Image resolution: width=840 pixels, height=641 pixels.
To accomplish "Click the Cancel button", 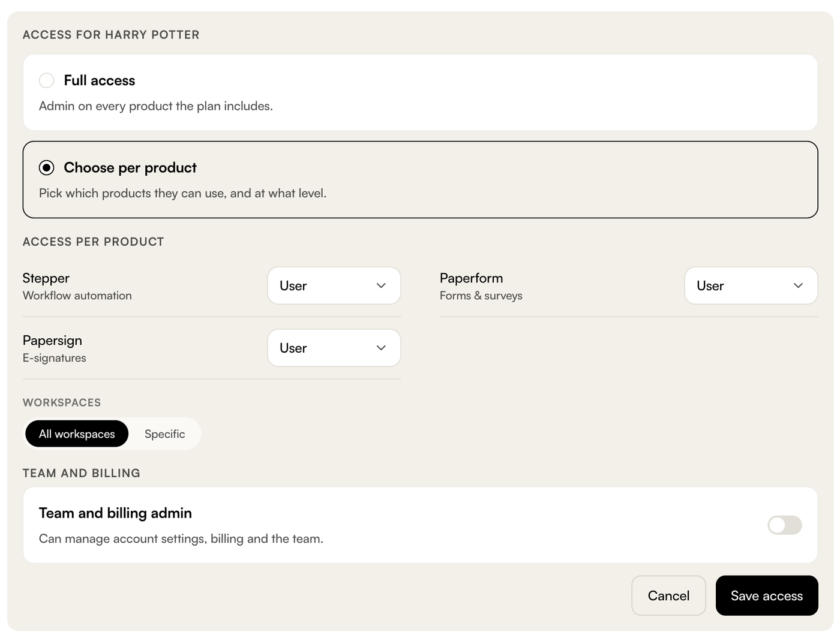I will [669, 595].
